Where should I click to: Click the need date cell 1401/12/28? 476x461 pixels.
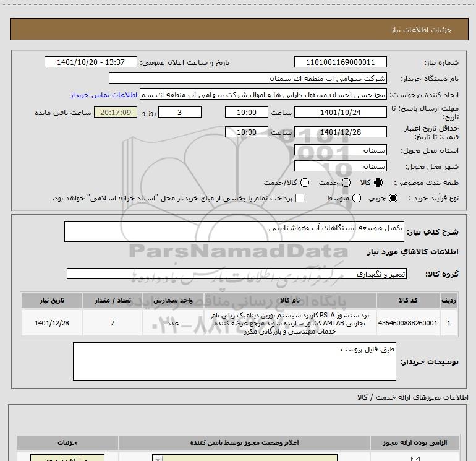(51, 323)
